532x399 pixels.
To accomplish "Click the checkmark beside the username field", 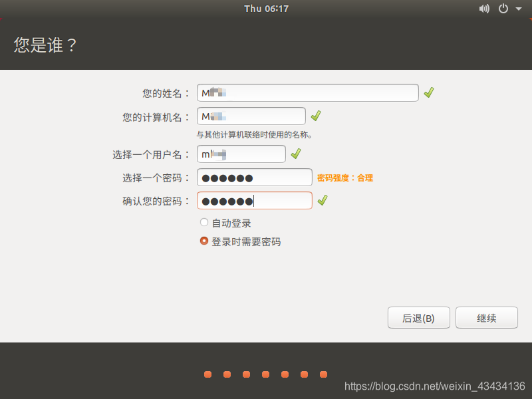I will [296, 154].
